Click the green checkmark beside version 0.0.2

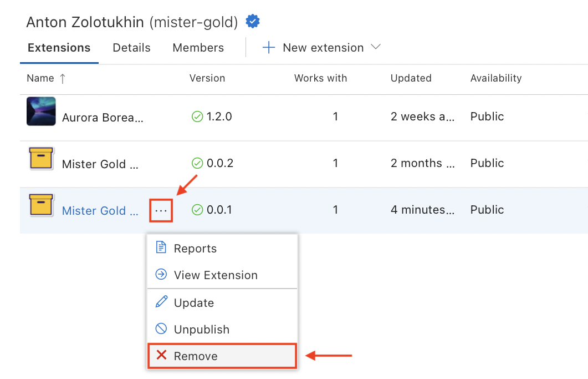click(x=197, y=163)
